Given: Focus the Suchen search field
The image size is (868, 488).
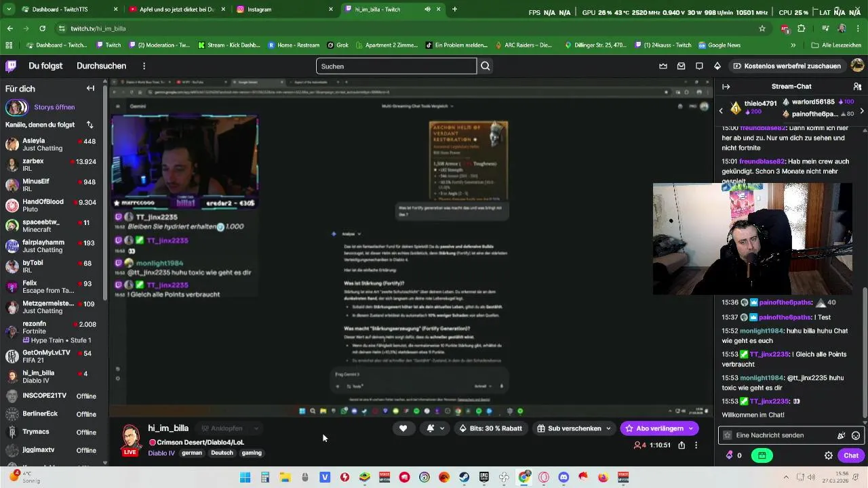Looking at the screenshot, I should pyautogui.click(x=396, y=66).
